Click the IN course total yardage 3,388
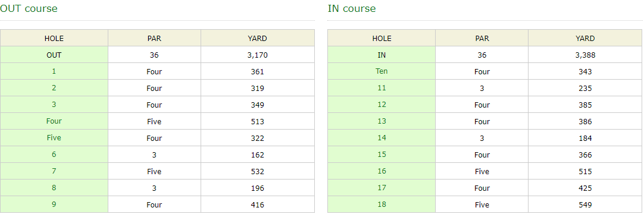Screen dimensions: 644x214 (x=585, y=55)
